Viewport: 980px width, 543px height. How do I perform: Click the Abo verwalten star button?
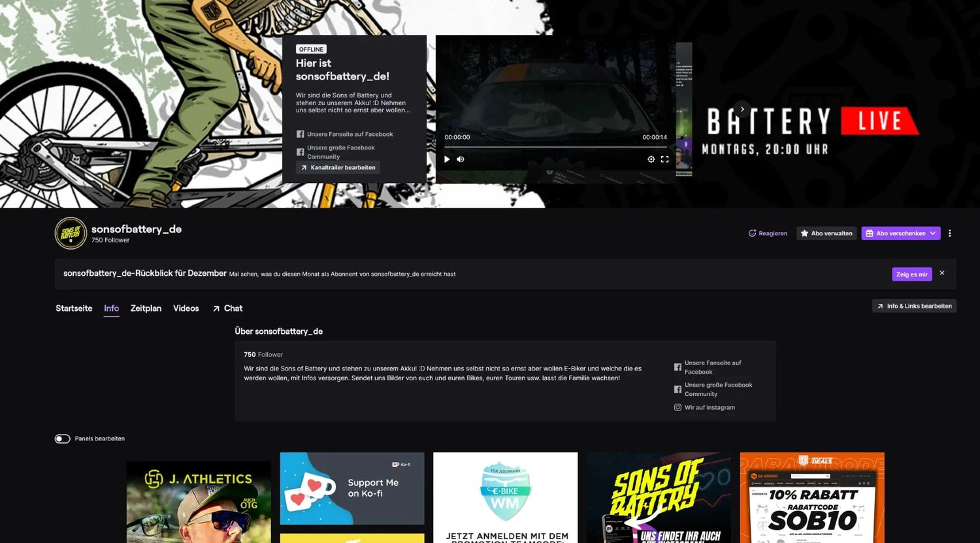[x=826, y=233]
